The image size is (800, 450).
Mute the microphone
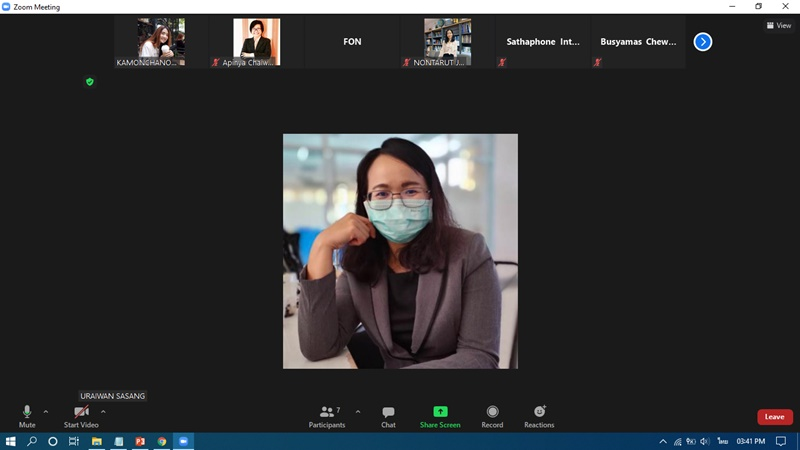(x=27, y=413)
